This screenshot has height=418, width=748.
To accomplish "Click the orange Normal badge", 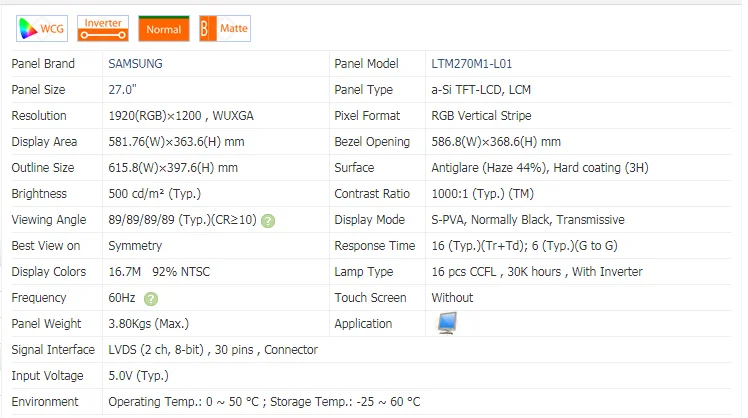I will pos(164,29).
